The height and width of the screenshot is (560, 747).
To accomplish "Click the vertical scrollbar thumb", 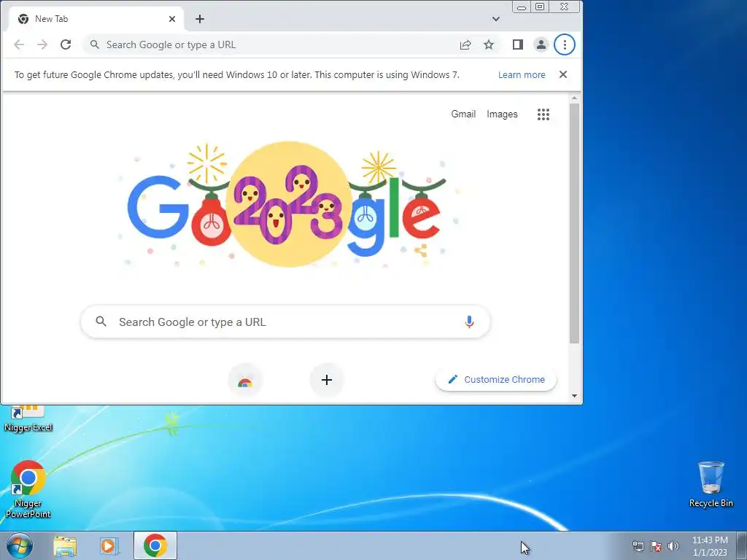I will [x=574, y=223].
